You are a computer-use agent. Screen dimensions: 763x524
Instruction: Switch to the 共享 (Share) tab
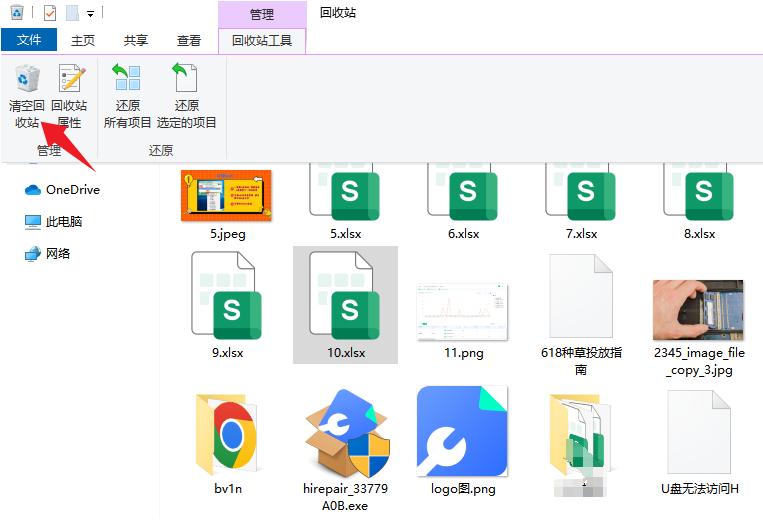coord(135,40)
